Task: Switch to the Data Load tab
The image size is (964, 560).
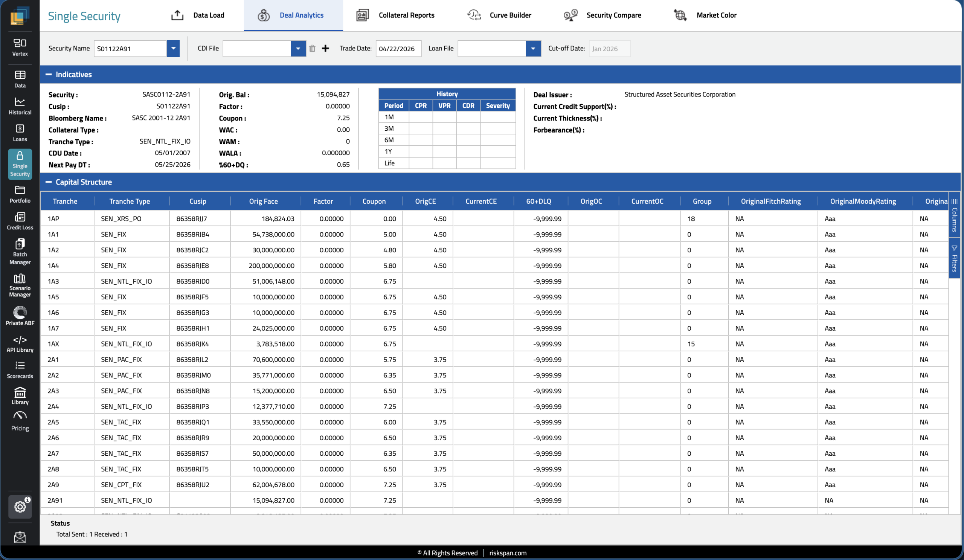Action: 198,15
